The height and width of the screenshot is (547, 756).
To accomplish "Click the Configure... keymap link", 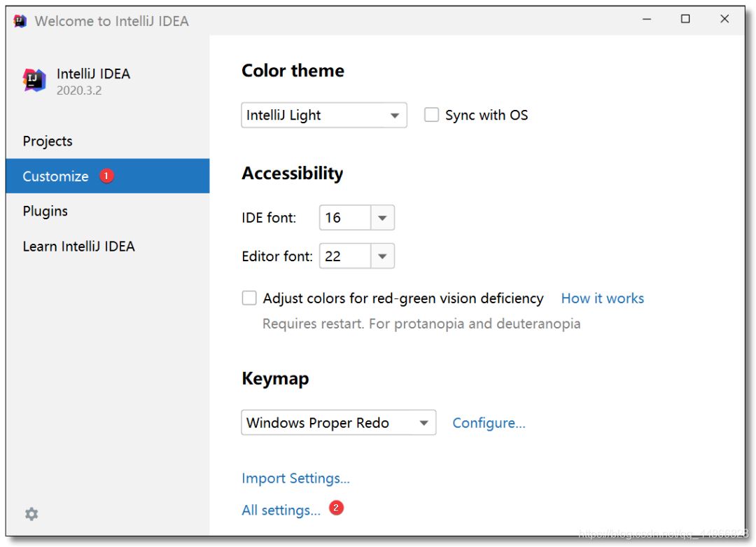I will [x=489, y=423].
